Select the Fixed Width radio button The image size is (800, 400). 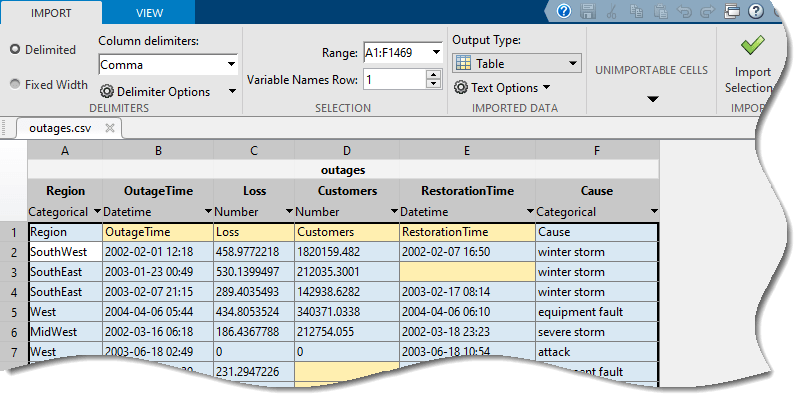(x=15, y=85)
